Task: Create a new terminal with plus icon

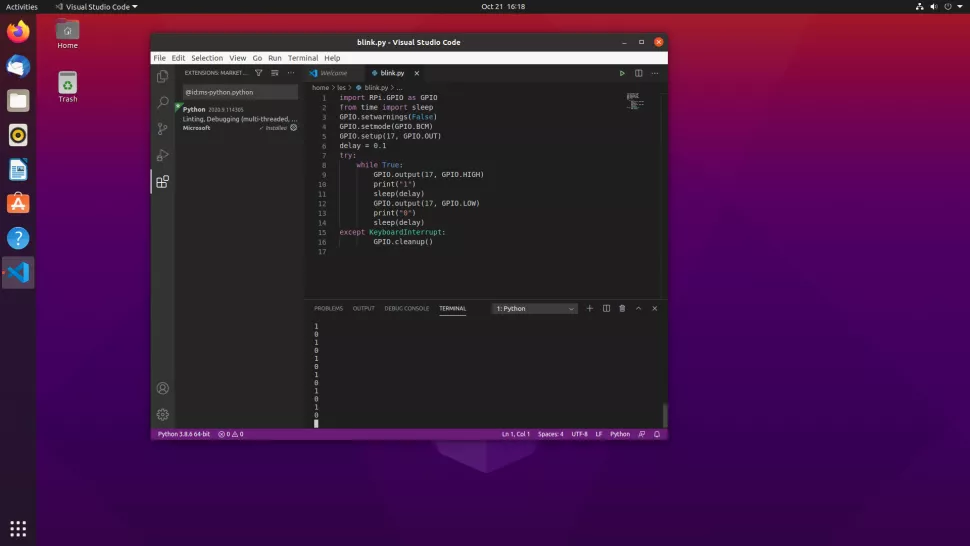Action: pyautogui.click(x=590, y=308)
